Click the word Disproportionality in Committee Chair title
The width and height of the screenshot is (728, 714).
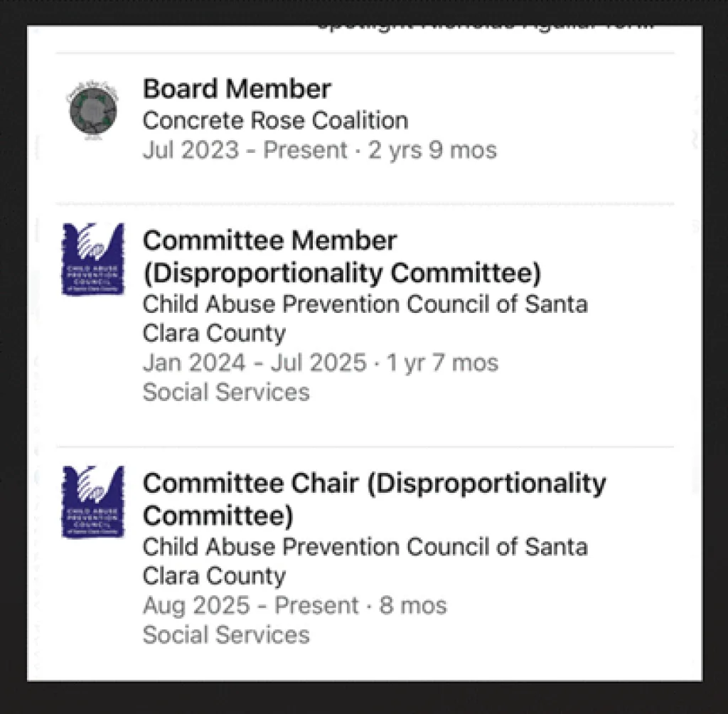pyautogui.click(x=489, y=484)
